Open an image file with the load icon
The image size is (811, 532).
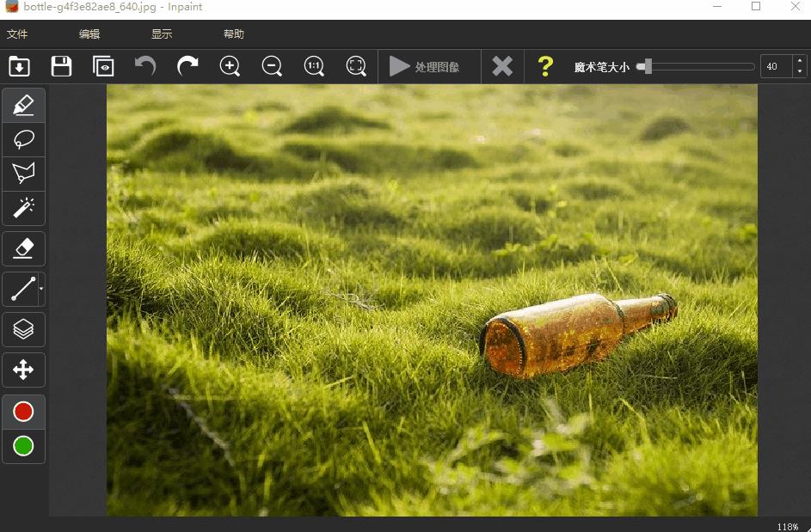coord(19,66)
